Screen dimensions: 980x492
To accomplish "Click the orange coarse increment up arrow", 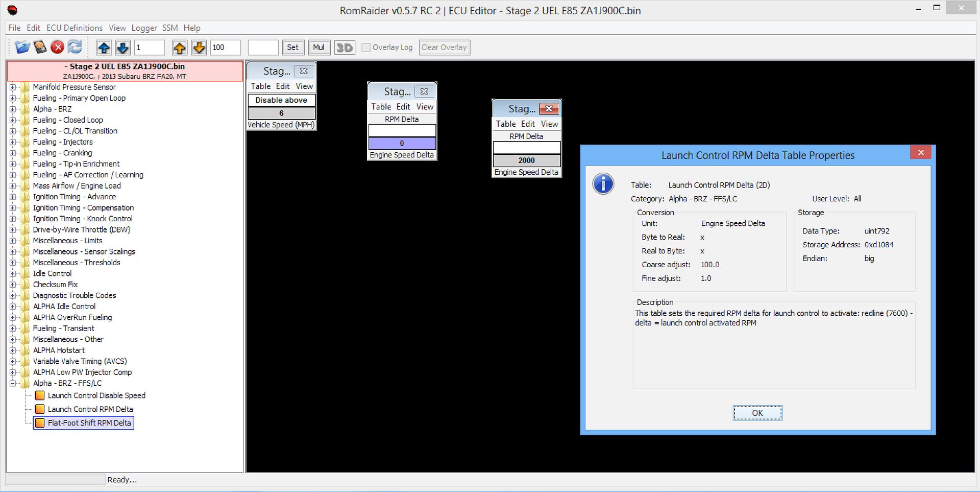I will coord(179,48).
